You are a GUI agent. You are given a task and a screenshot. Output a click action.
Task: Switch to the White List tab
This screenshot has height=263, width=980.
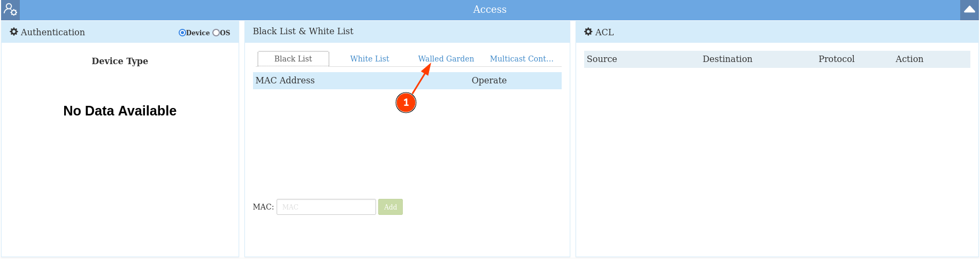coord(370,59)
